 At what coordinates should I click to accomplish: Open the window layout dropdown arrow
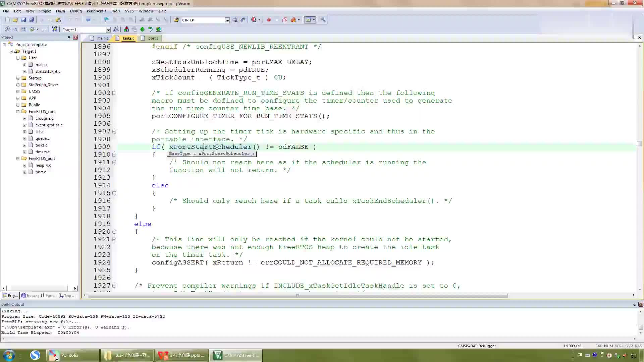coord(314,20)
